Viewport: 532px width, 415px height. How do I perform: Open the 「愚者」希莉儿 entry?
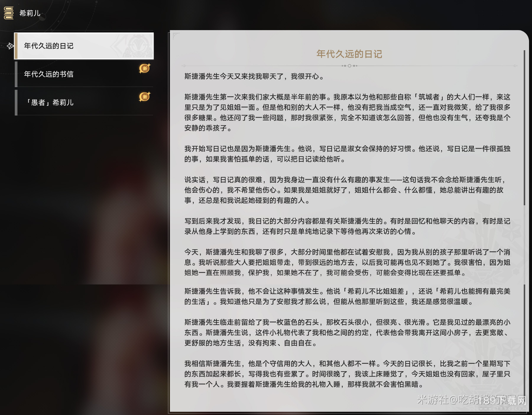click(49, 102)
